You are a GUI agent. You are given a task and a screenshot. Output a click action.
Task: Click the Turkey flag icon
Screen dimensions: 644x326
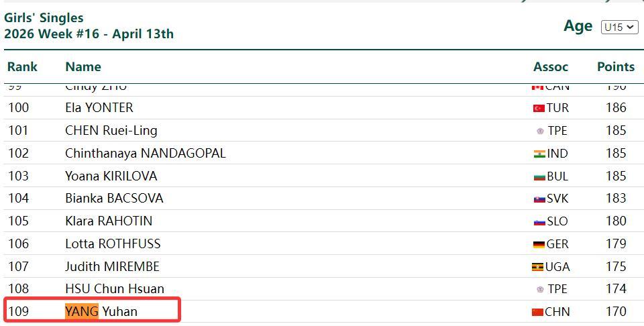[x=539, y=108]
